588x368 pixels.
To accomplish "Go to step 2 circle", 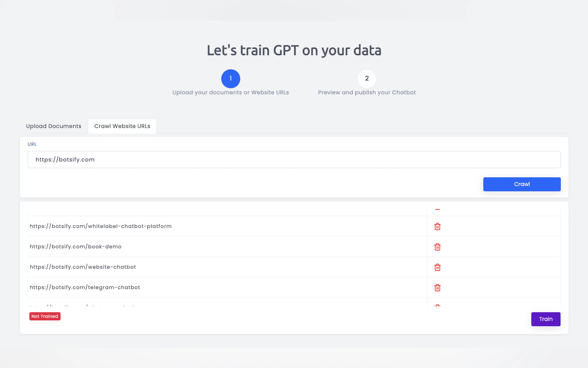I will 366,79.
